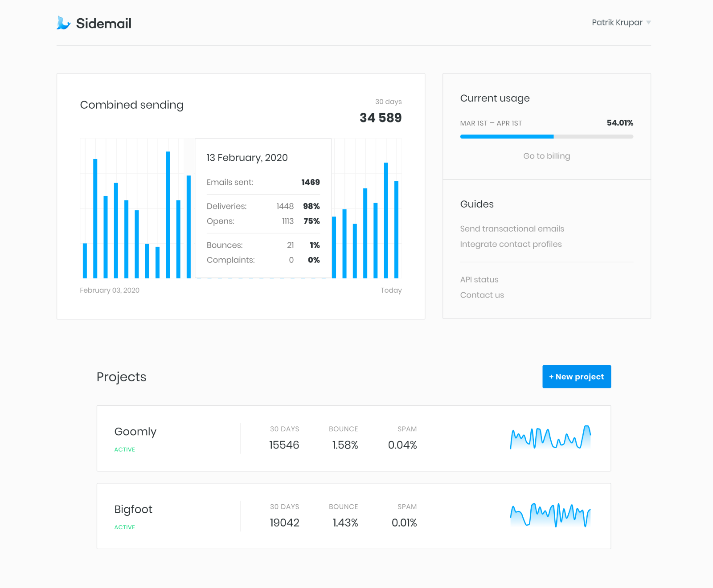The width and height of the screenshot is (713, 588).
Task: Click the 34 589 total sending count
Action: [x=381, y=118]
